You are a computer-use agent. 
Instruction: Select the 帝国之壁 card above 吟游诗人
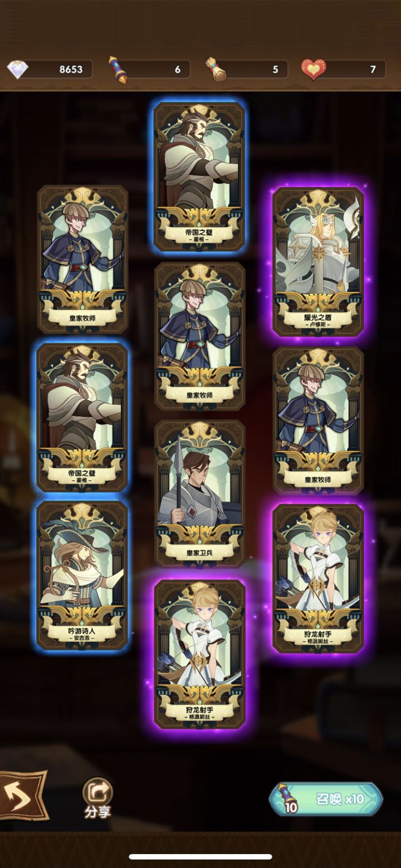[82, 417]
